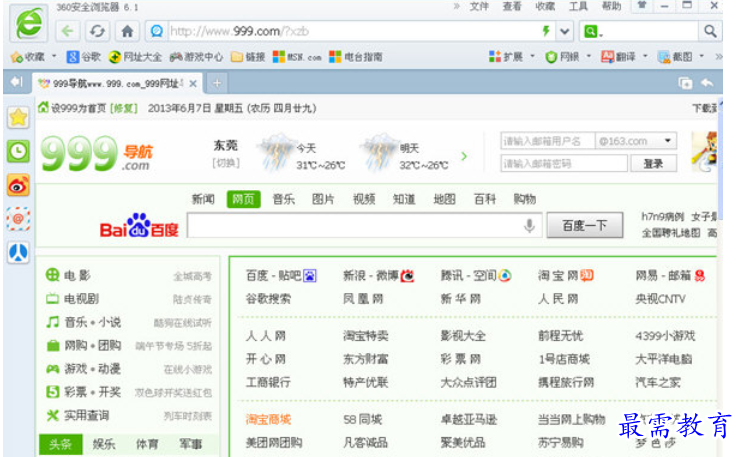The height and width of the screenshot is (457, 740).
Task: Open the 收藏 favorites dropdown
Action: pyautogui.click(x=33, y=57)
